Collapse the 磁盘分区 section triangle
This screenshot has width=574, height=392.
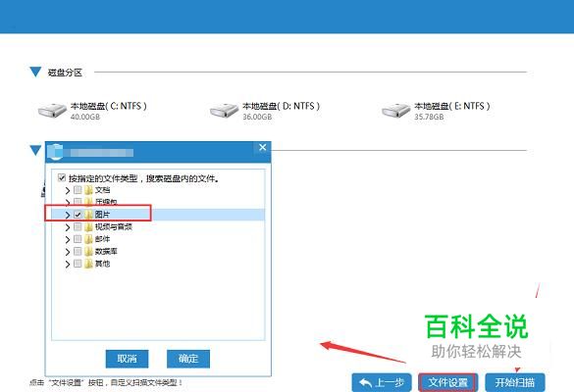[x=35, y=72]
